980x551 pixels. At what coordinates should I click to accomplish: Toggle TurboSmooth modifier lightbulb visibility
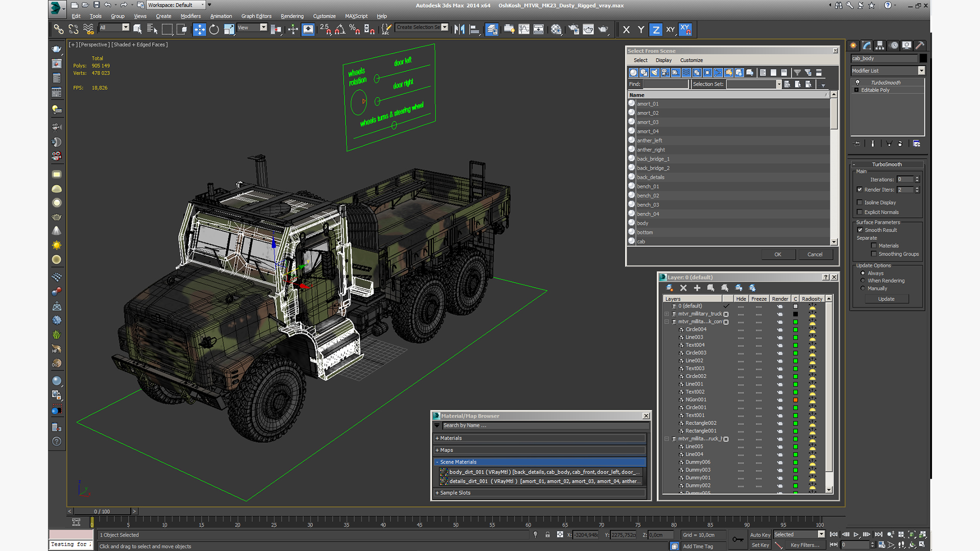pyautogui.click(x=857, y=83)
